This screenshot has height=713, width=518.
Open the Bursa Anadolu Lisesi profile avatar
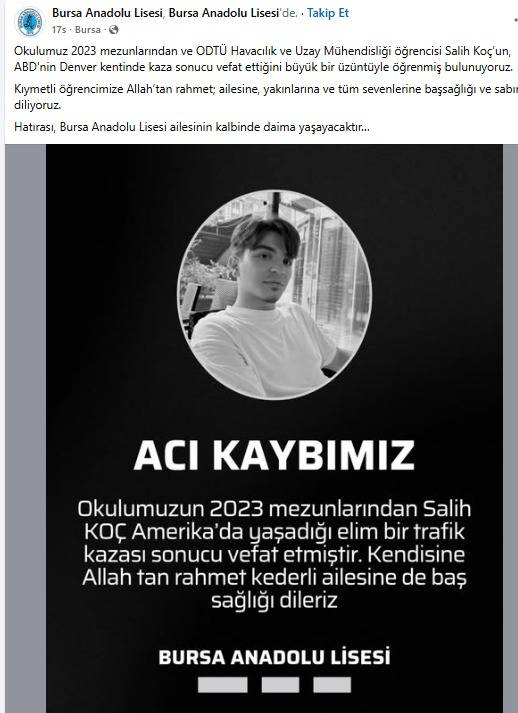pos(30,21)
